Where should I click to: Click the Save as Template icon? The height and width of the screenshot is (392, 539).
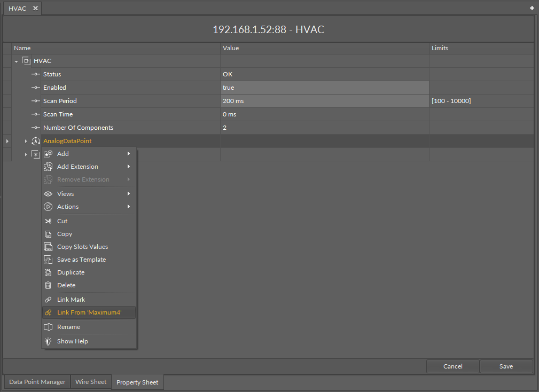pyautogui.click(x=48, y=260)
